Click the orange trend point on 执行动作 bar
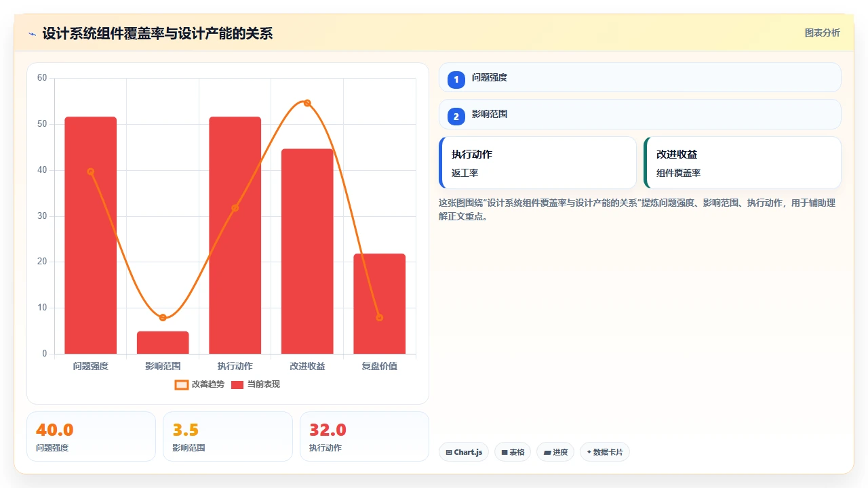Image resolution: width=868 pixels, height=488 pixels. [235, 208]
